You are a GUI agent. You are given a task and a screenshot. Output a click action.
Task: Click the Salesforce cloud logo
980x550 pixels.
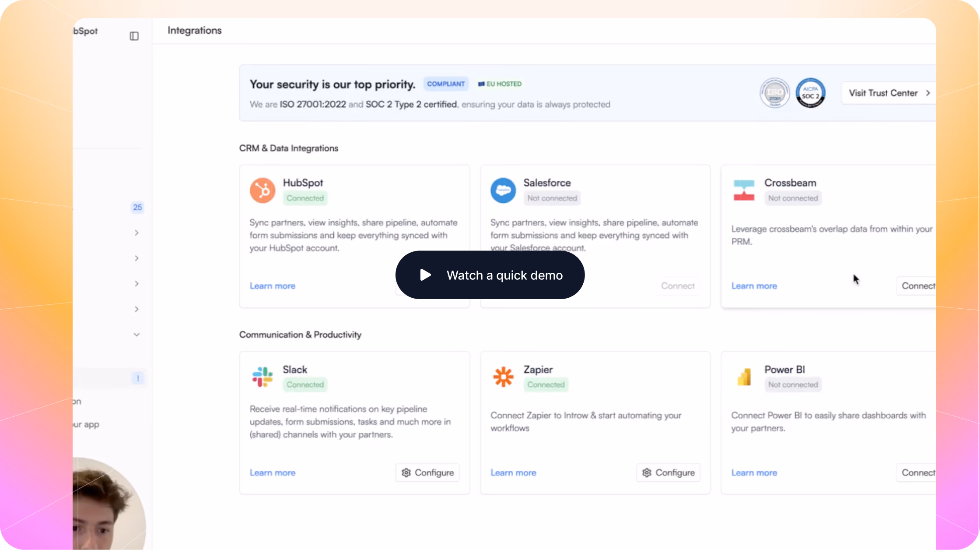[x=503, y=190]
